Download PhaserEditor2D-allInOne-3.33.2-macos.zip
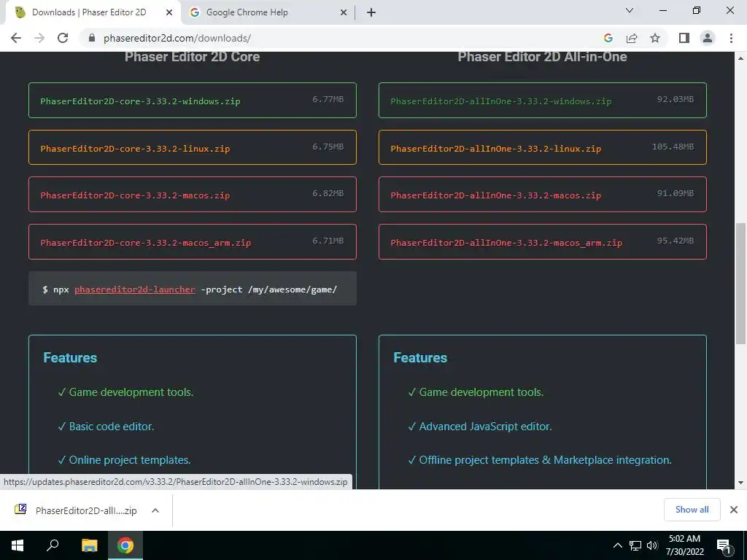This screenshot has height=560, width=747. click(x=543, y=194)
